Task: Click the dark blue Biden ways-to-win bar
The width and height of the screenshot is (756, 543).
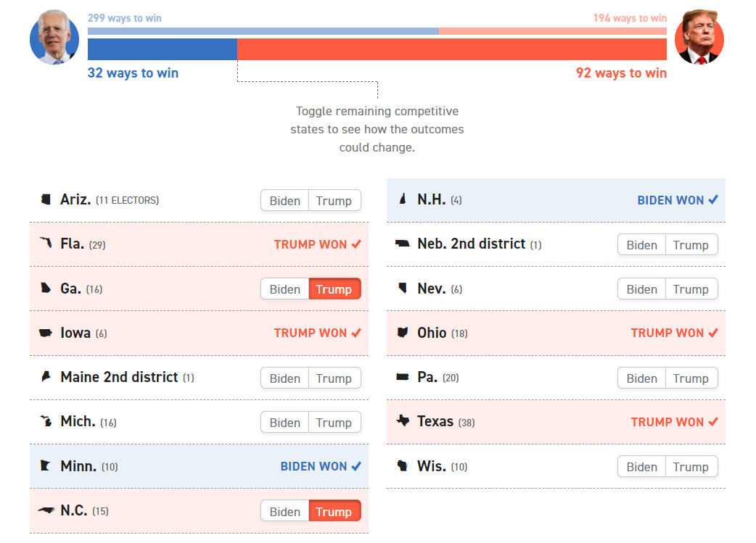Action: pos(163,49)
